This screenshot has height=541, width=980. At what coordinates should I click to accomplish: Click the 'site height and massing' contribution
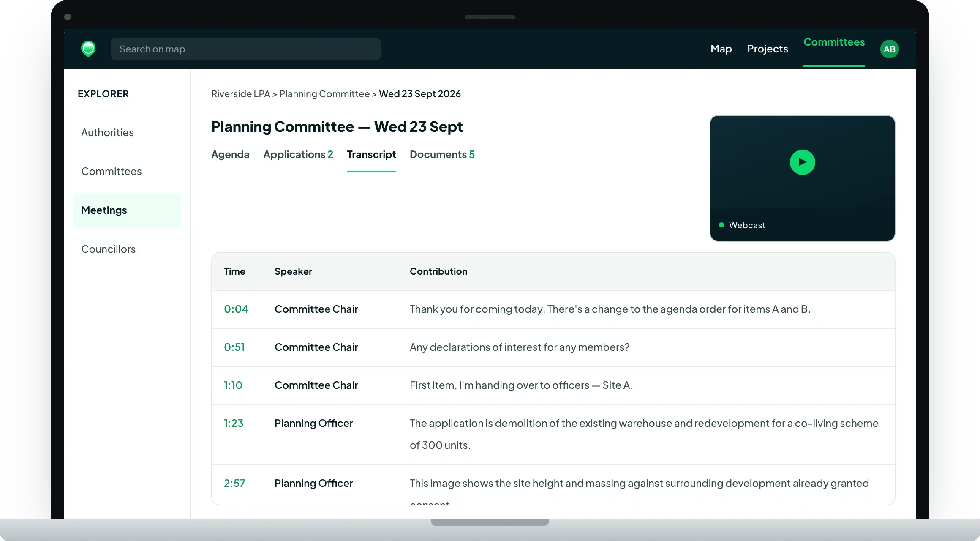tap(639, 484)
